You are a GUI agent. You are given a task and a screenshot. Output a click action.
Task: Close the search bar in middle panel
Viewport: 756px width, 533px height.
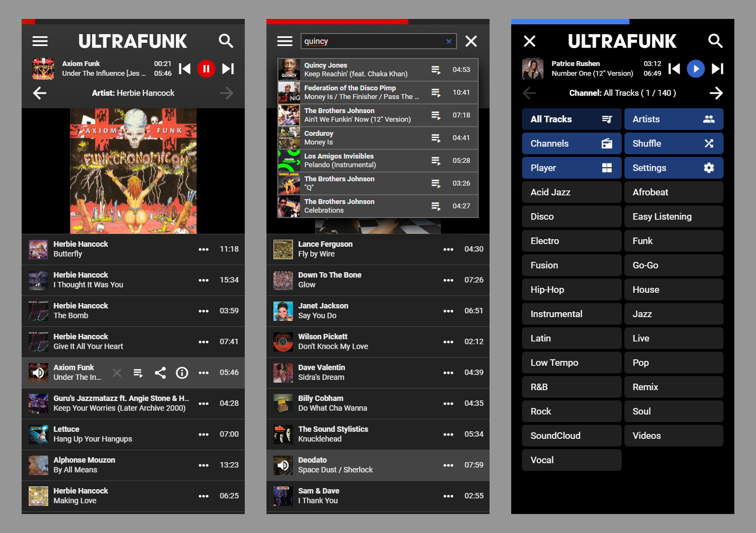[471, 41]
